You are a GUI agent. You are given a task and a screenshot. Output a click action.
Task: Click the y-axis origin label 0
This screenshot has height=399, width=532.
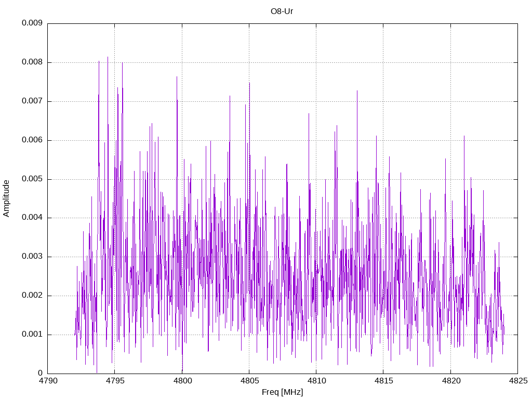[x=41, y=373]
